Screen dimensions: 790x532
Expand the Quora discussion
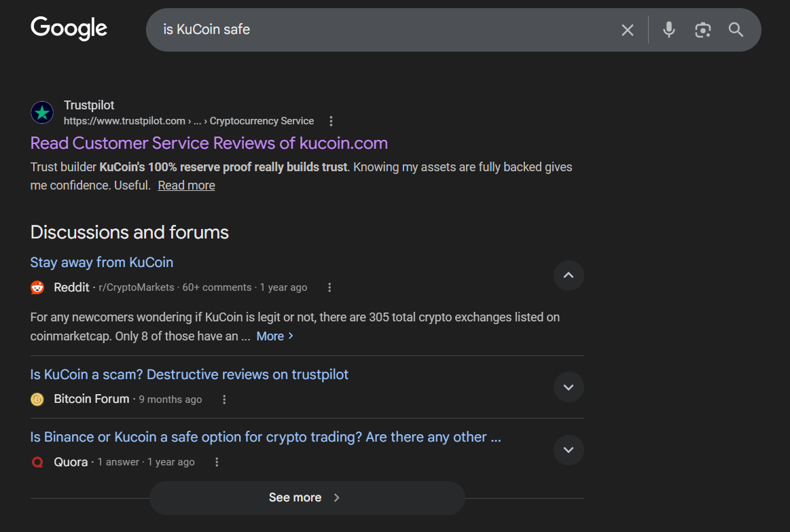[x=569, y=449]
